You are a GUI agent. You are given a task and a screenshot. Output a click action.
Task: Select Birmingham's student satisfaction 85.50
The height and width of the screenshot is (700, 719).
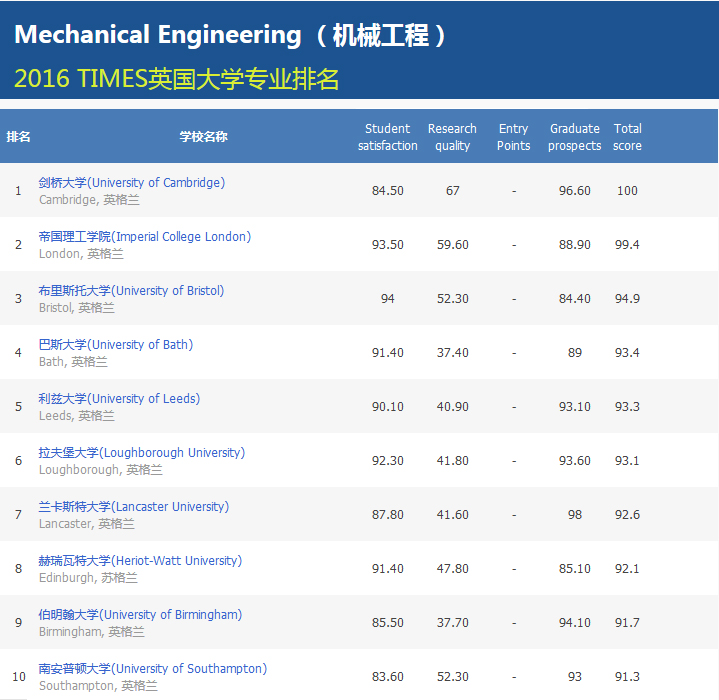[387, 623]
